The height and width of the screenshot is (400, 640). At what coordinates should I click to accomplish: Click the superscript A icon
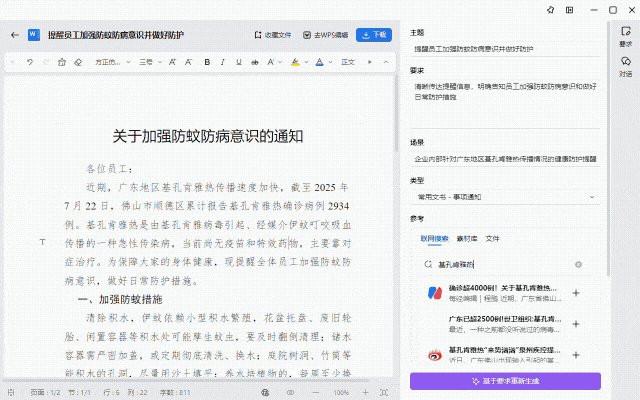(271, 62)
